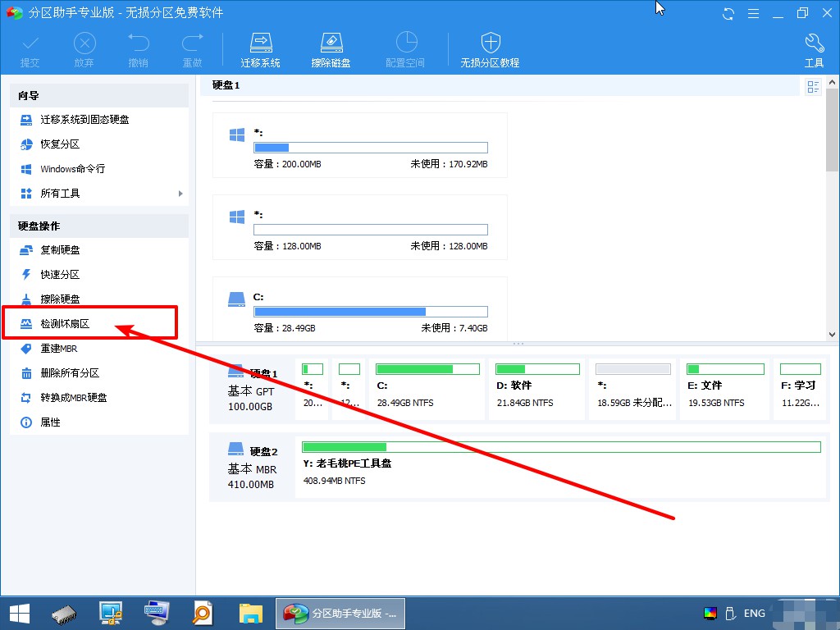Viewport: 840px width, 630px height.
Task: Click the 重做 (redo) toolbar icon
Action: pyautogui.click(x=192, y=50)
